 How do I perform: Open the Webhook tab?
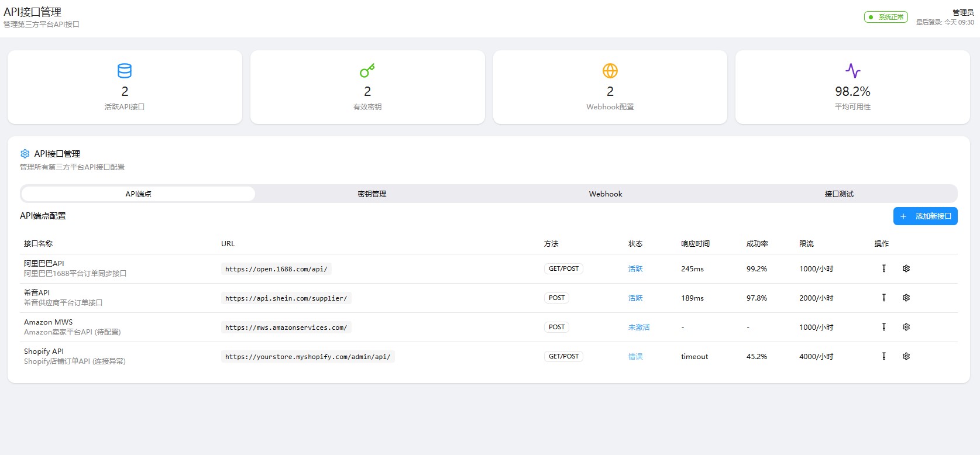pos(606,194)
